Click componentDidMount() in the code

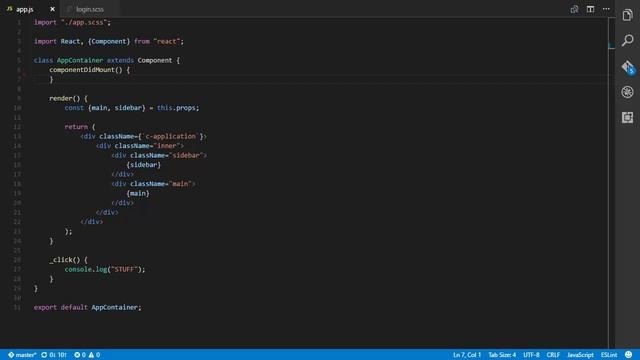86,70
